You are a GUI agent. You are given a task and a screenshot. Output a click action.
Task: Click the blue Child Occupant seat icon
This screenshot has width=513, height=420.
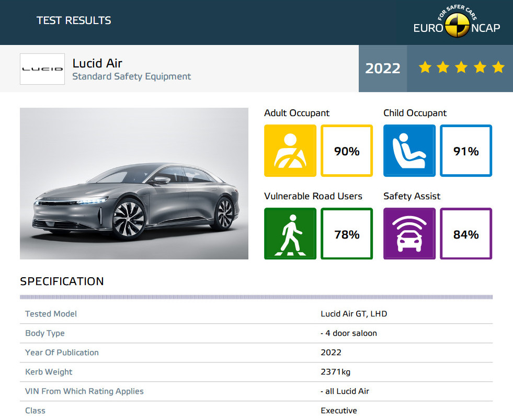[409, 151]
